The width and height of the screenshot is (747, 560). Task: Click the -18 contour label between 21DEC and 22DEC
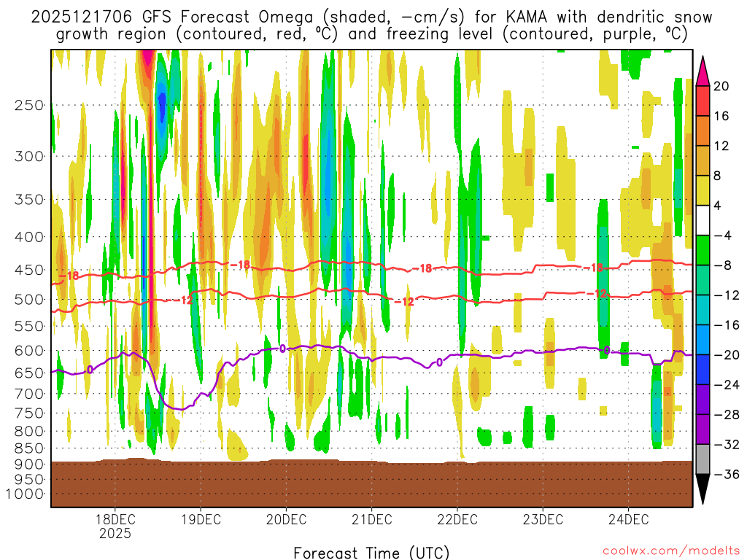point(422,268)
